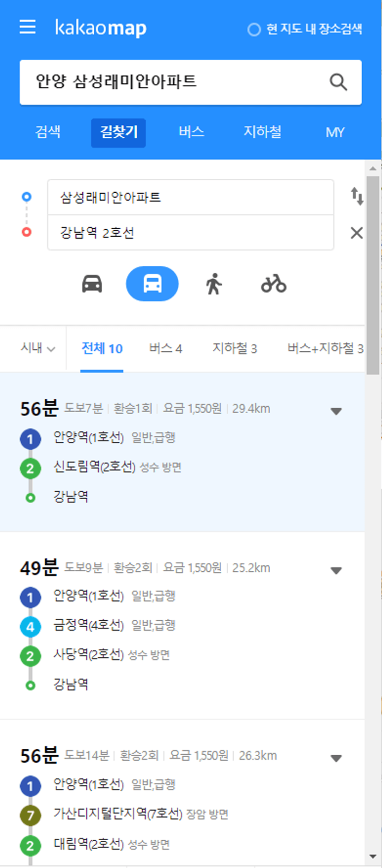Image resolution: width=382 pixels, height=868 pixels.
Task: Click line 2 badge beside 사당역
Action: click(30, 656)
